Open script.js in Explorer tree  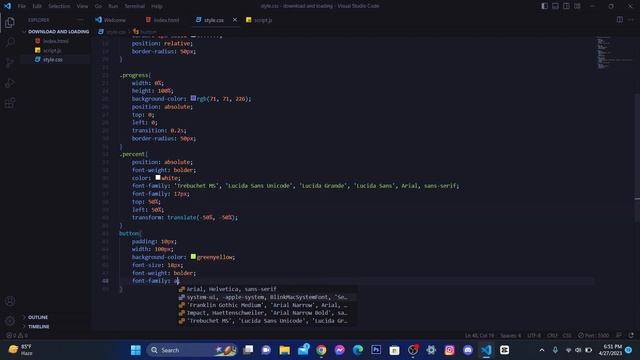point(52,51)
